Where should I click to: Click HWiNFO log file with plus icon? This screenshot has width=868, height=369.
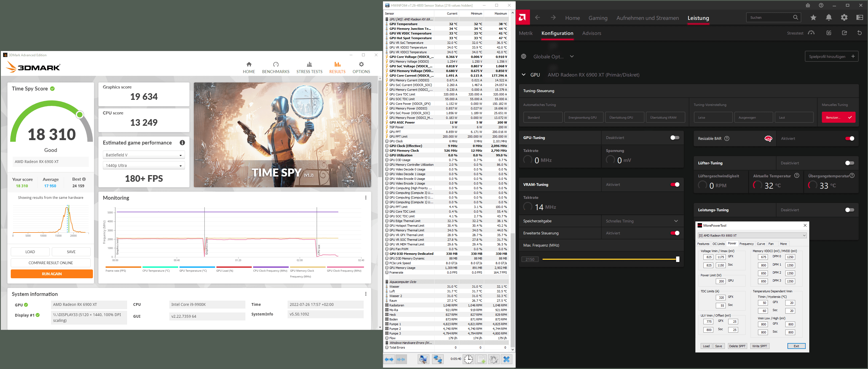tap(481, 359)
